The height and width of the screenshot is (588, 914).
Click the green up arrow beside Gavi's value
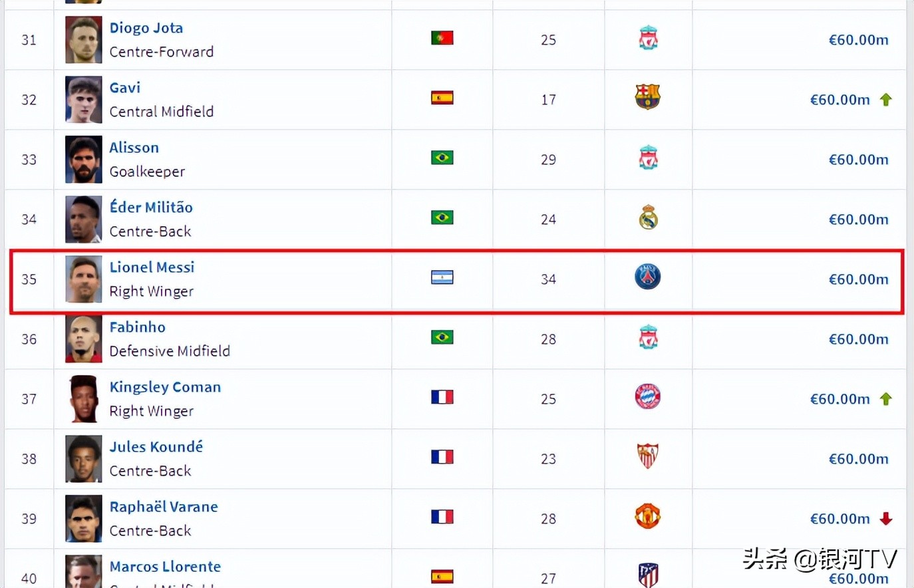(885, 100)
